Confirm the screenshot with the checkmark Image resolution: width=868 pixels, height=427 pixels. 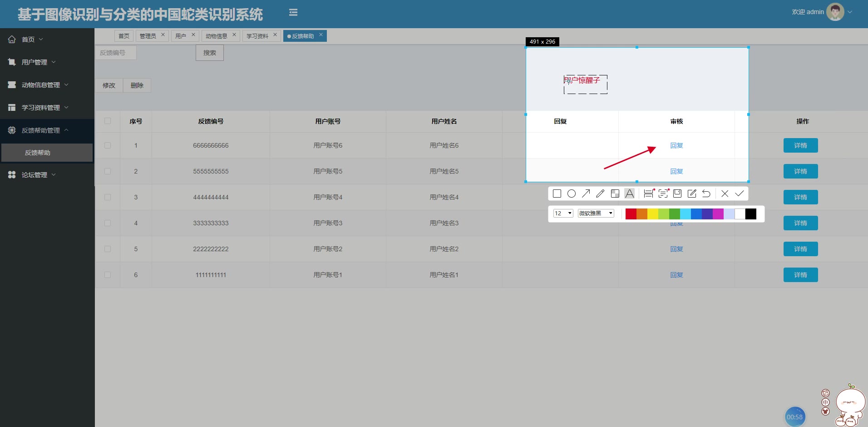(740, 194)
